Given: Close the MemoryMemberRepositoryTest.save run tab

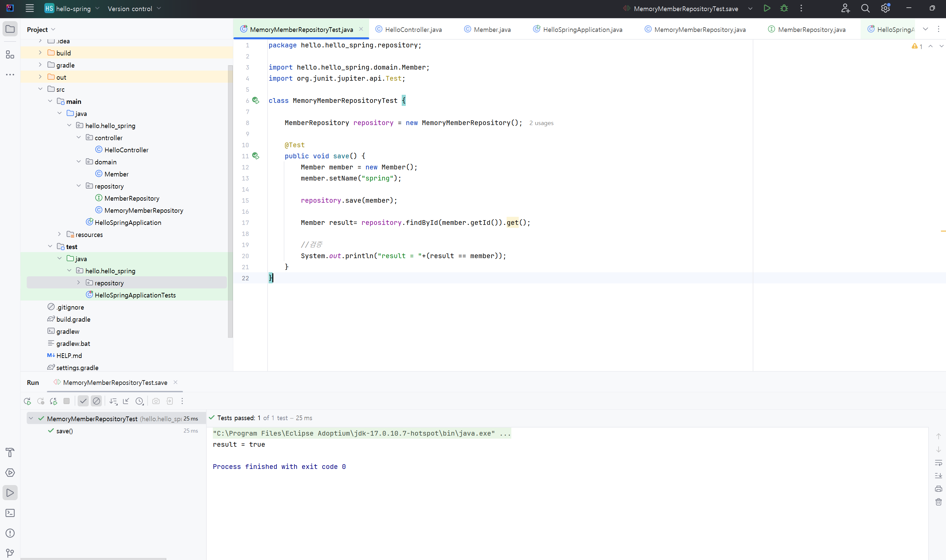Looking at the screenshot, I should tap(175, 382).
